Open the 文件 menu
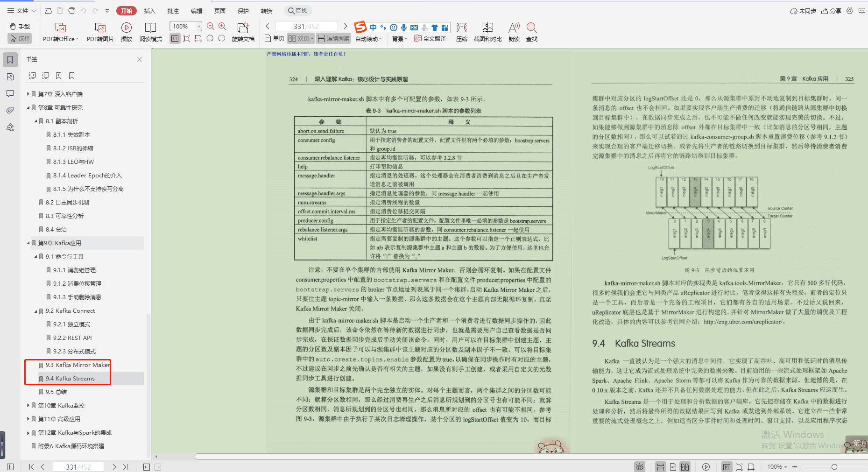The image size is (868, 472). (x=22, y=11)
